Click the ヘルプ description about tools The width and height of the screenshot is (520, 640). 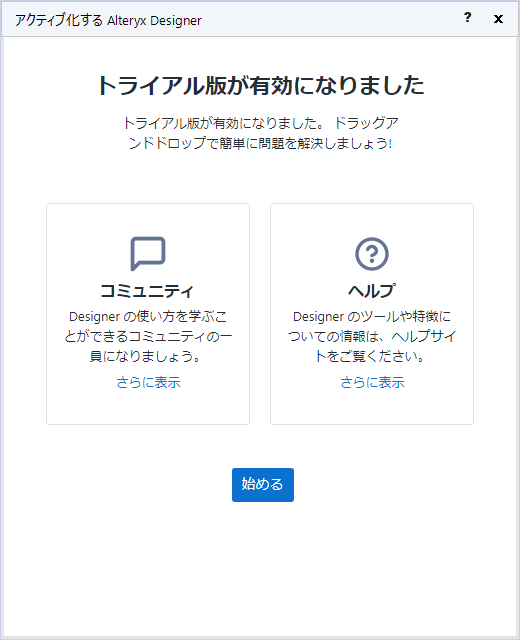click(x=372, y=336)
